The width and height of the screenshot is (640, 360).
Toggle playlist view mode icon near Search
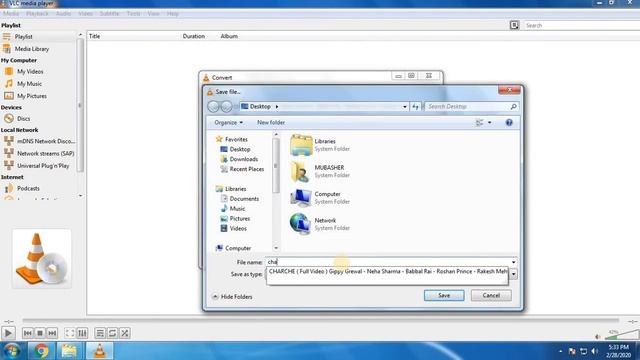pos(514,25)
